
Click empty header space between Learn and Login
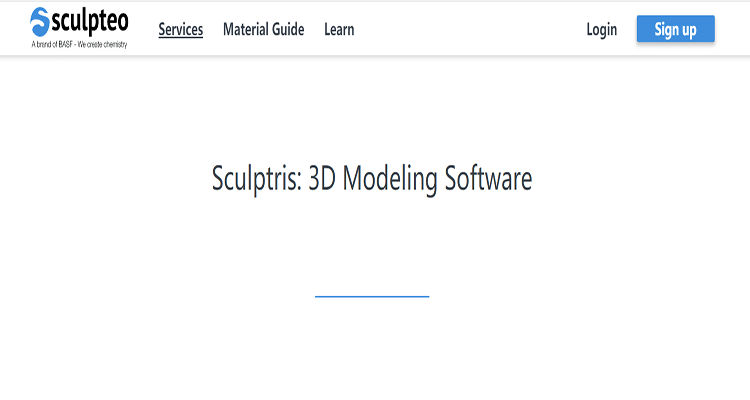point(470,29)
